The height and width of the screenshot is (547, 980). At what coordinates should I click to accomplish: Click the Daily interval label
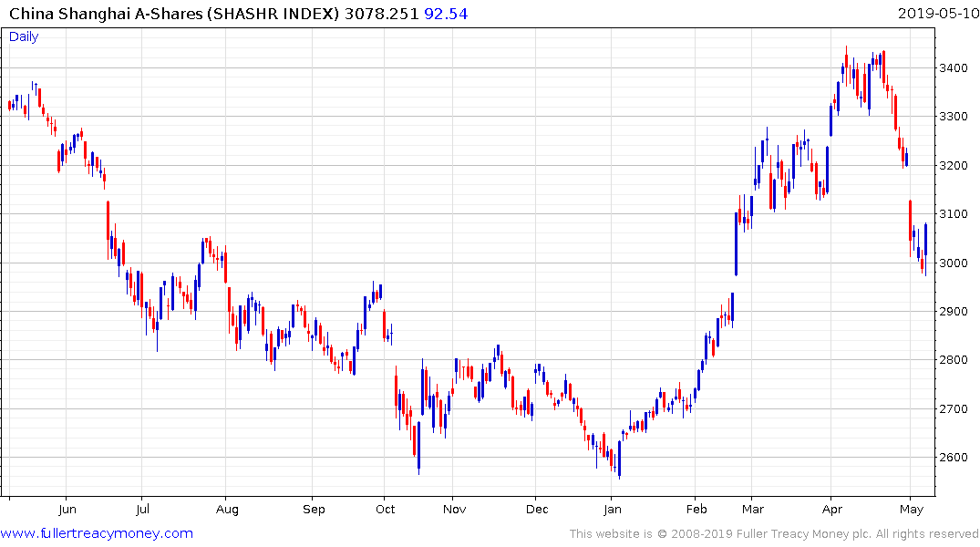24,36
